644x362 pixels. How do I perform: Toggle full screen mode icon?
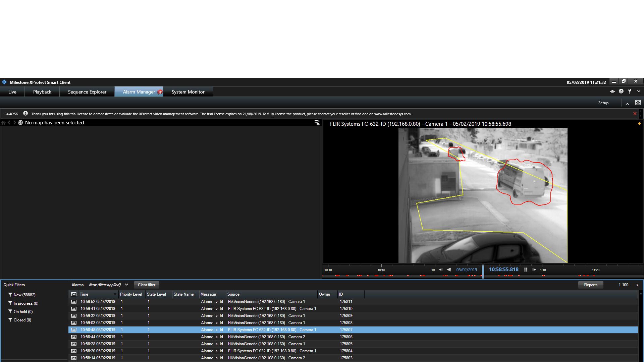(638, 103)
